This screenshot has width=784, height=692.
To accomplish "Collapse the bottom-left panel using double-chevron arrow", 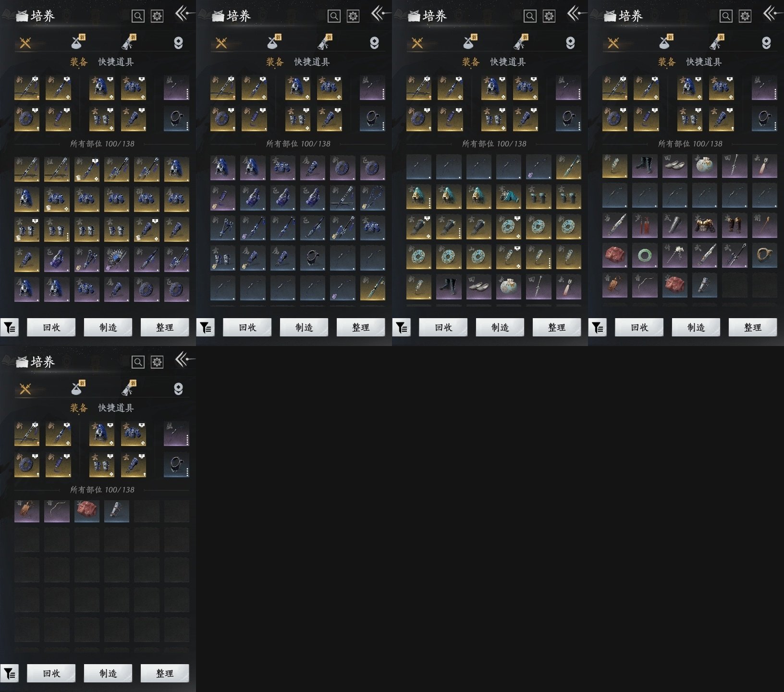I will click(x=184, y=359).
